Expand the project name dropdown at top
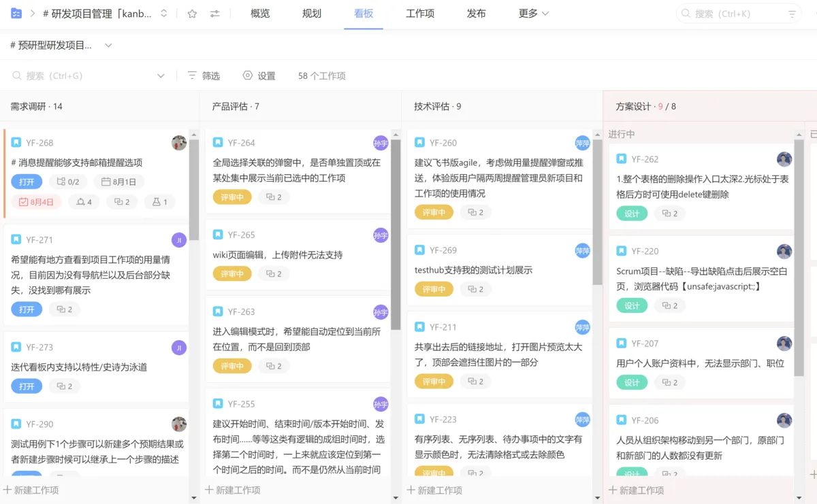 click(x=163, y=14)
